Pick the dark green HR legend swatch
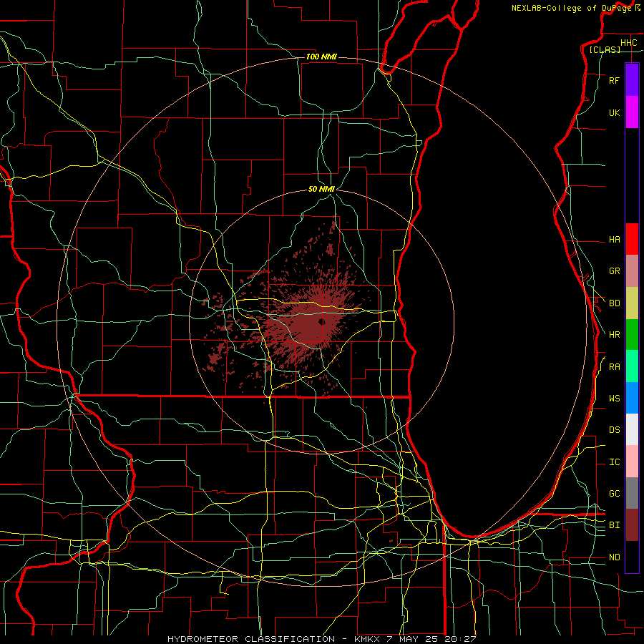This screenshot has height=644, width=644. coord(632,335)
